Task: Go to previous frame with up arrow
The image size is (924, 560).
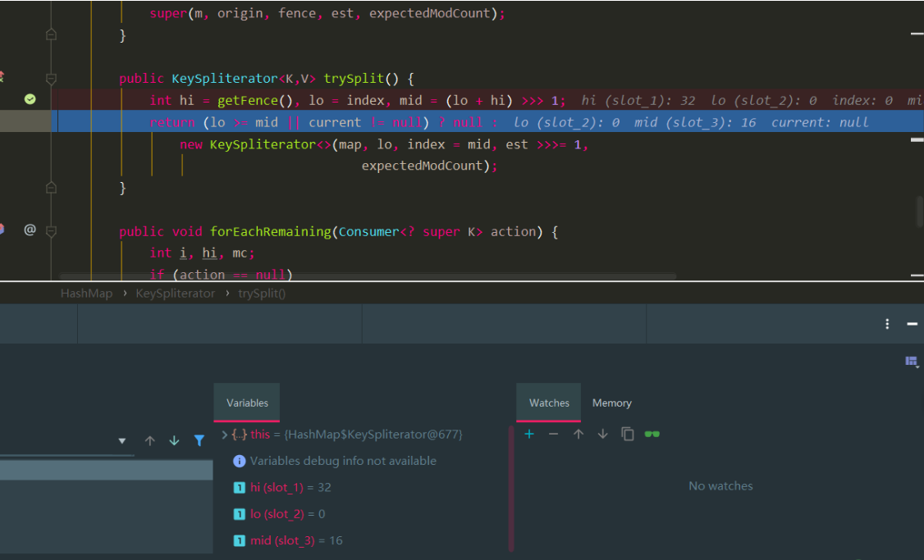Action: (149, 440)
